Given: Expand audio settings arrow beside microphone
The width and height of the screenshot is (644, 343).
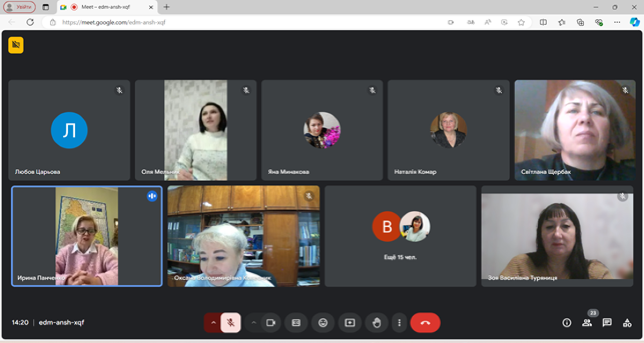Looking at the screenshot, I should click(213, 323).
